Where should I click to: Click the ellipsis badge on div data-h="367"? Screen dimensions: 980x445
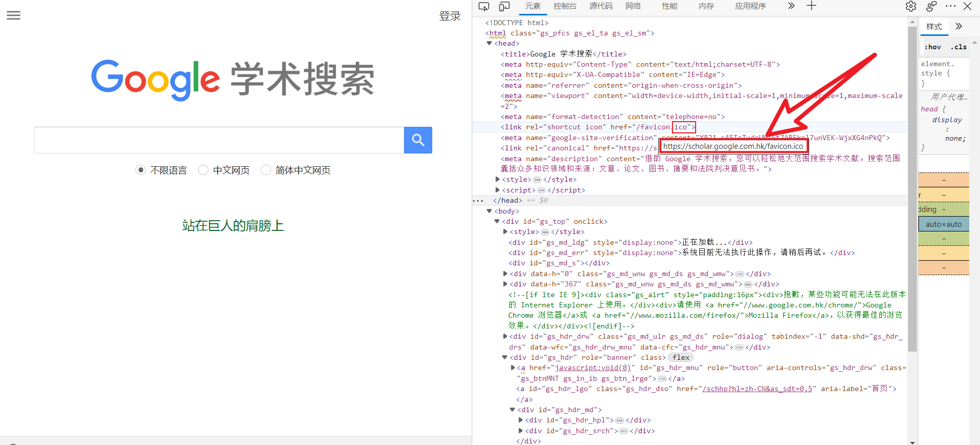(x=748, y=284)
